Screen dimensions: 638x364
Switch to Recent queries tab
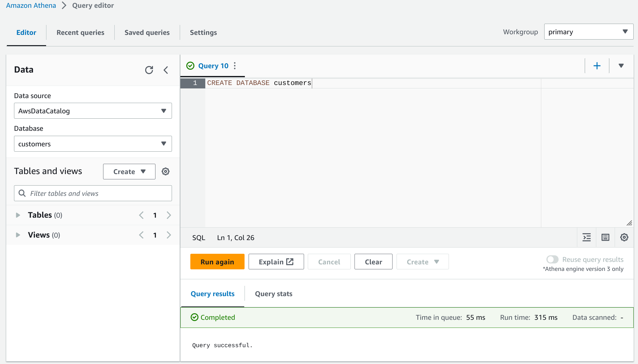pyautogui.click(x=80, y=32)
